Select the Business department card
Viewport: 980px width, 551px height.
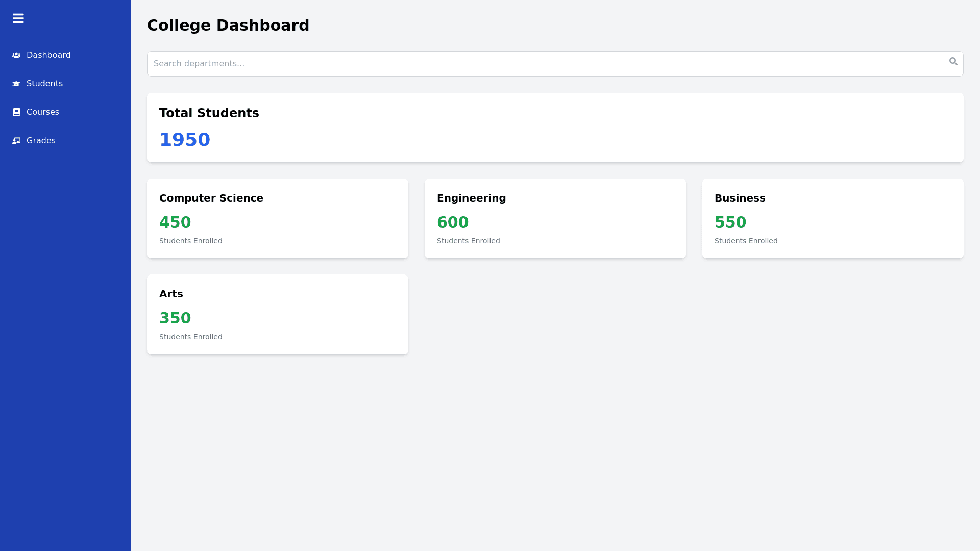(833, 218)
